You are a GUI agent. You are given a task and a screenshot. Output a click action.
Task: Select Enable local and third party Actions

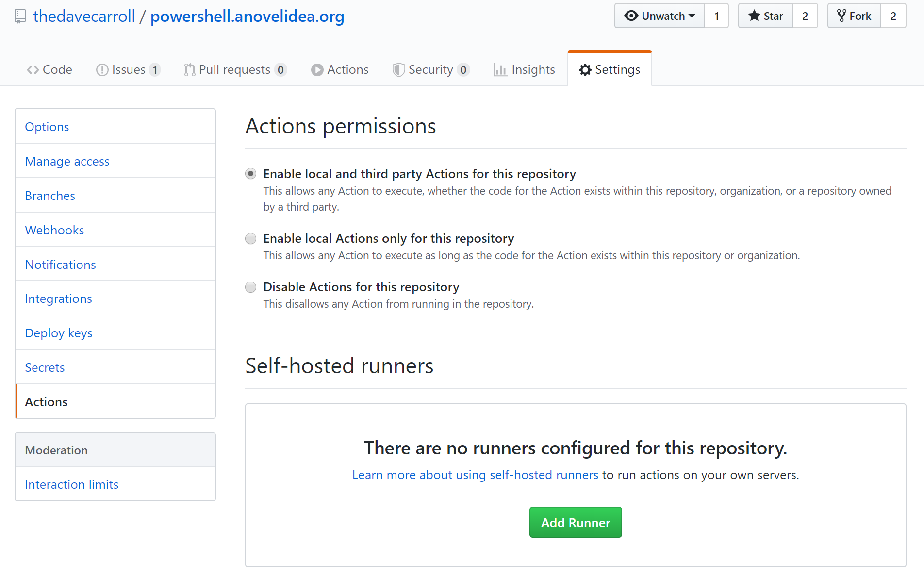point(250,174)
